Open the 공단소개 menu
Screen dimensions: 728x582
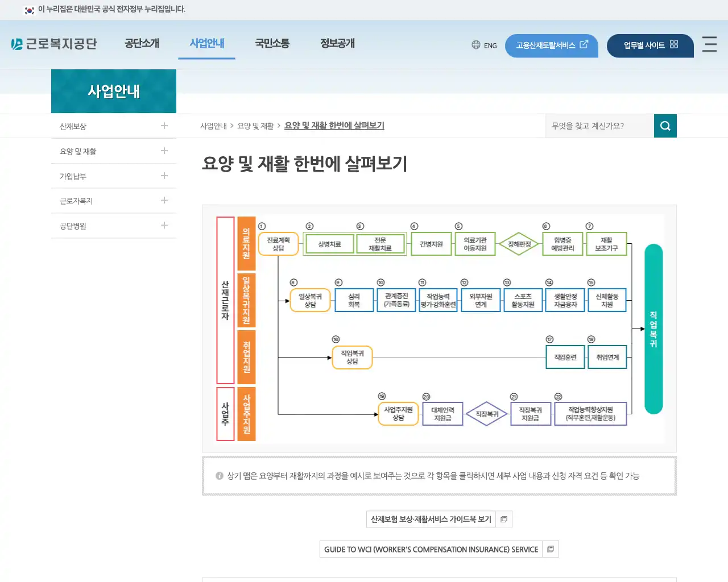(x=142, y=43)
